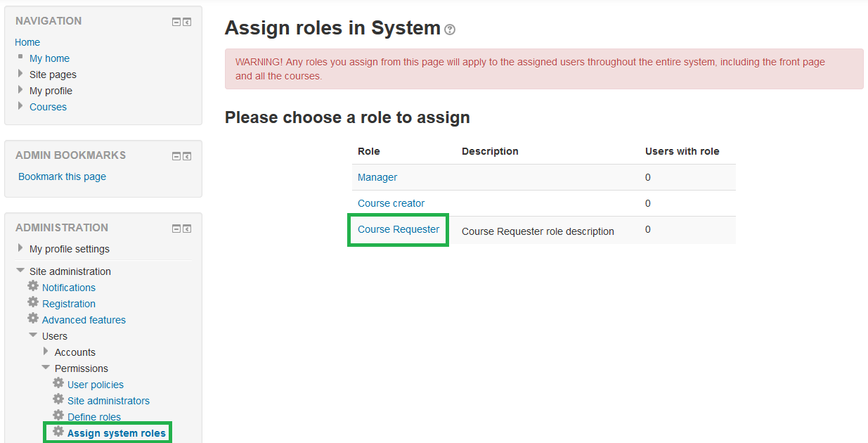Collapse the Users branch
Viewport: 868px width, 443px height.
click(x=33, y=335)
